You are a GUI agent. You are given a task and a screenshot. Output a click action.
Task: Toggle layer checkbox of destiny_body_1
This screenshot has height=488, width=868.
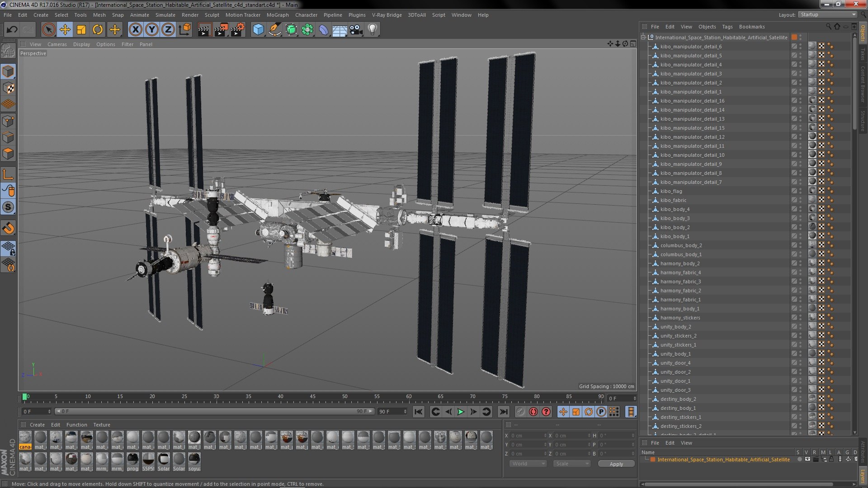point(794,408)
